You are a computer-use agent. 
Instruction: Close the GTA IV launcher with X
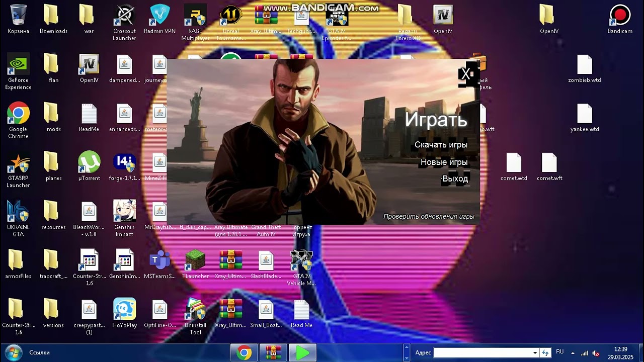point(465,74)
